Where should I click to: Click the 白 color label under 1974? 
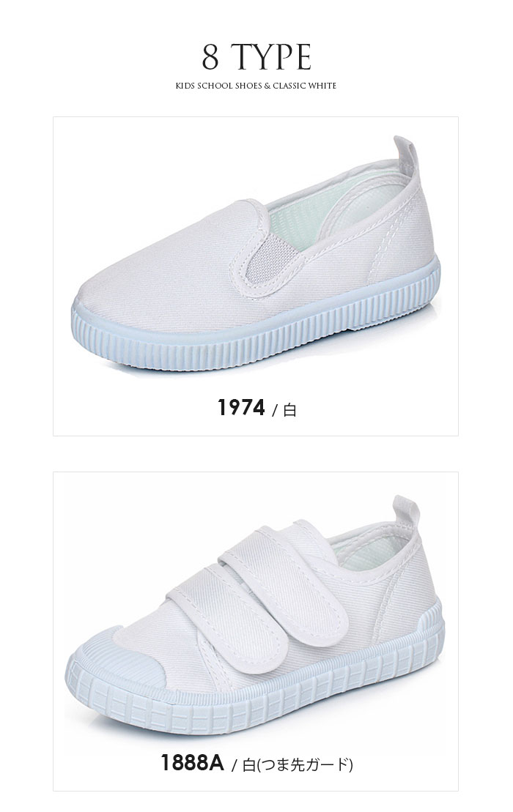[290, 410]
